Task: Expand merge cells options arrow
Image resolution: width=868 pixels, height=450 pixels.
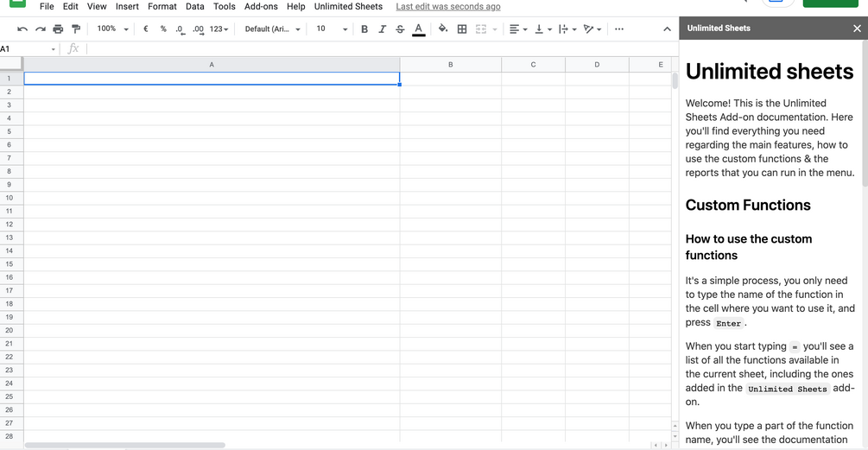Action: pyautogui.click(x=495, y=29)
